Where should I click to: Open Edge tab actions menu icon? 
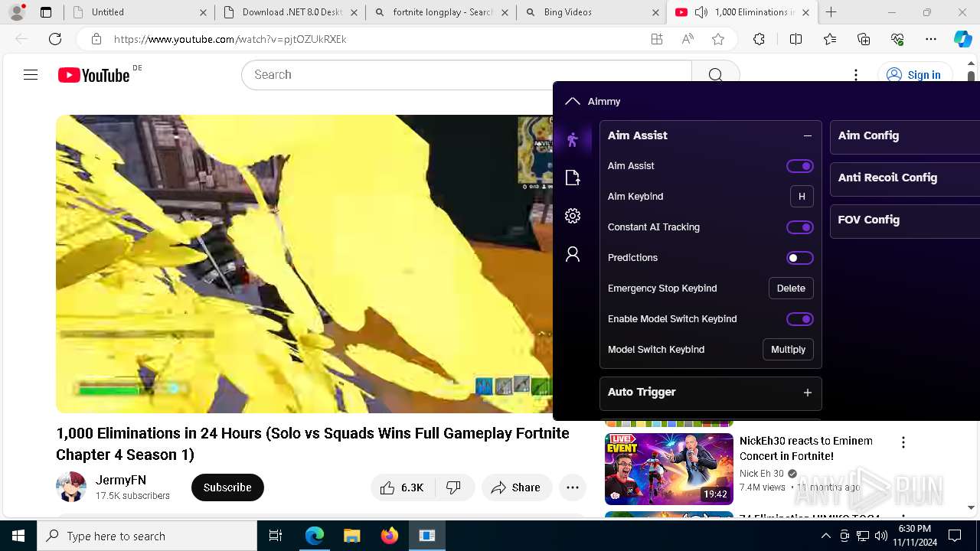[46, 12]
